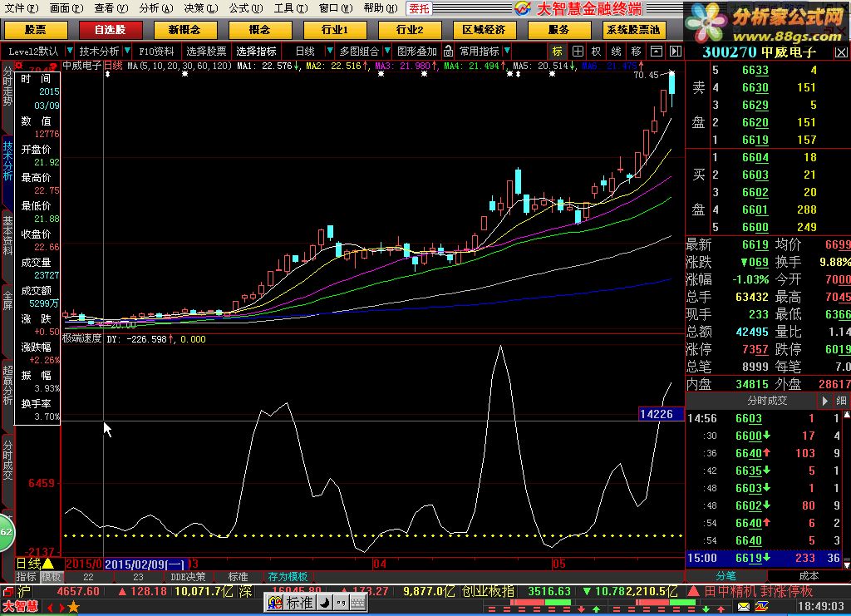The height and width of the screenshot is (616, 851).
Task: Open the 文件(F) menu
Action: [21, 8]
